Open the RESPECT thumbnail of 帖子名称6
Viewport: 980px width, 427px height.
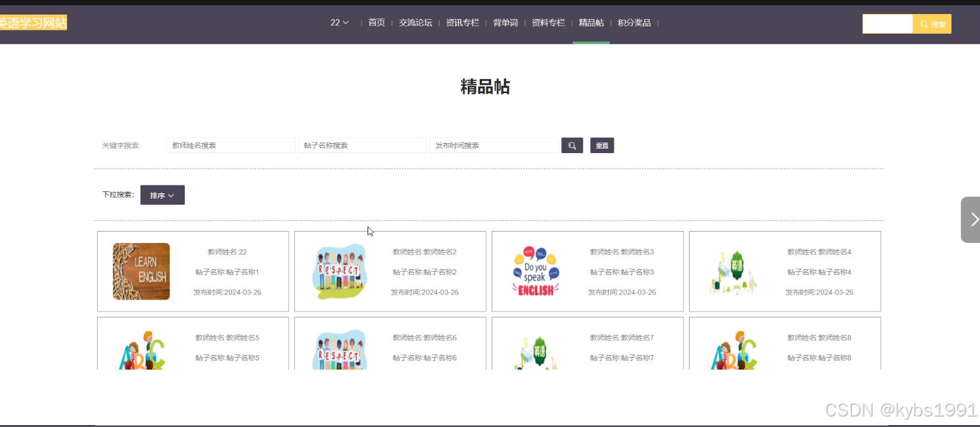coord(339,350)
